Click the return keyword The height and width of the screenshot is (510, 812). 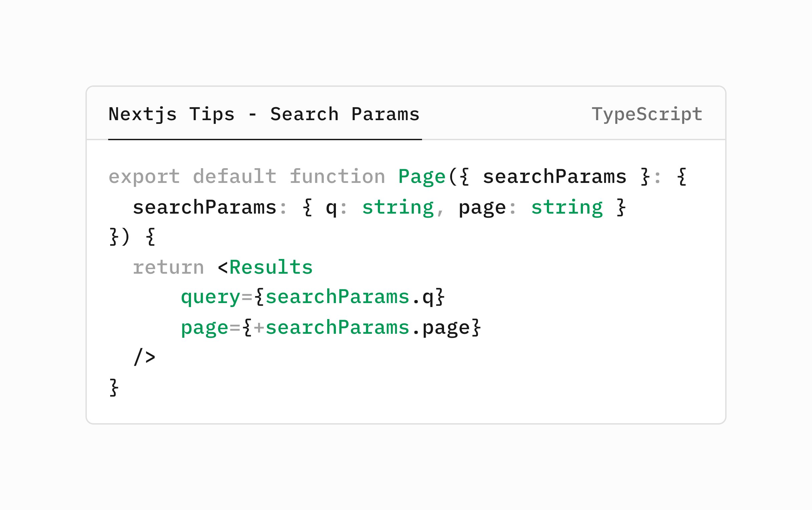point(168,267)
